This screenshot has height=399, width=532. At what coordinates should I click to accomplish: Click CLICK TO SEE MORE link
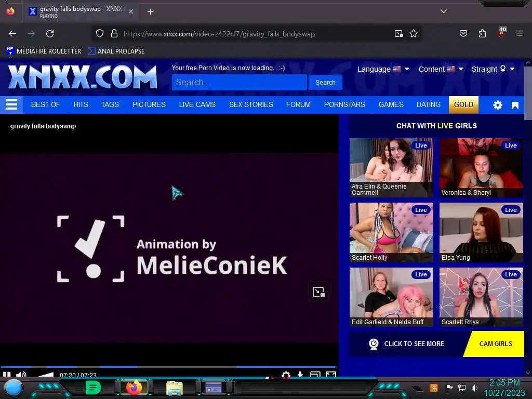[x=414, y=344]
